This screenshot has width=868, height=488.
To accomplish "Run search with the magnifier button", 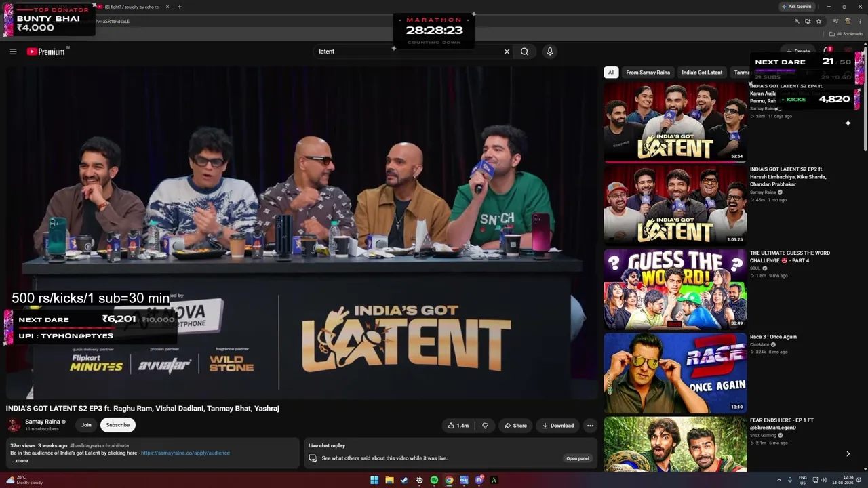I will (524, 52).
